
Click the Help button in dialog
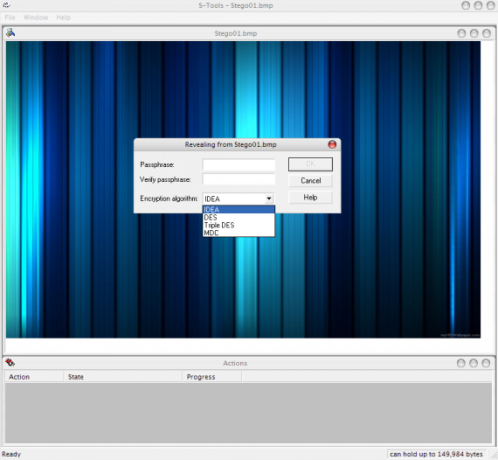pyautogui.click(x=310, y=197)
